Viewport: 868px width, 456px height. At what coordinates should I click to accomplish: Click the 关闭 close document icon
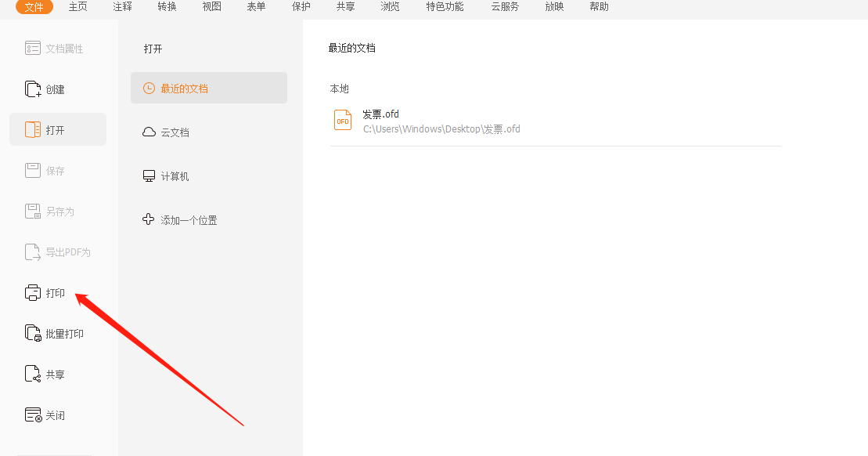[x=32, y=415]
